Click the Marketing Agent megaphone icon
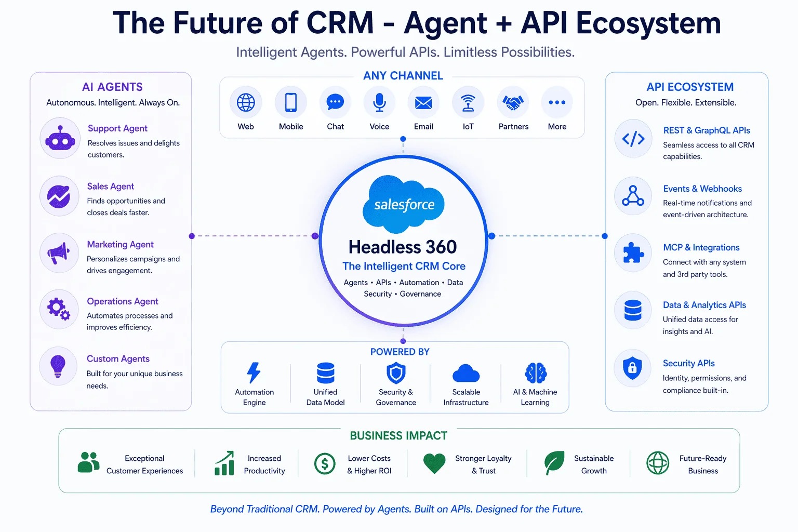 click(59, 254)
